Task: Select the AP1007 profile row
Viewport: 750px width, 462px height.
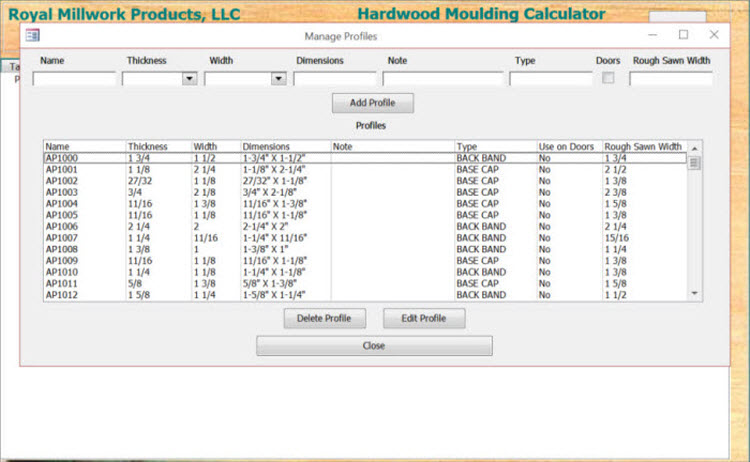Action: (365, 238)
